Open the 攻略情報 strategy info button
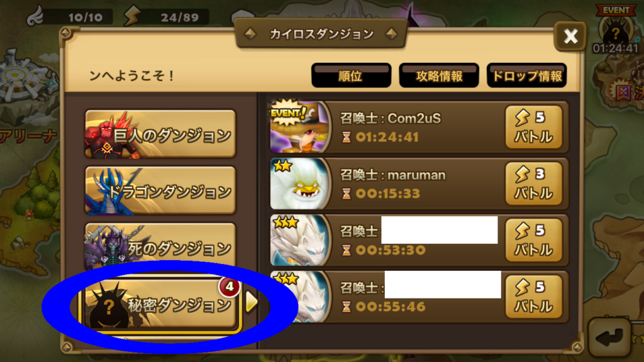644x362 pixels. 439,75
